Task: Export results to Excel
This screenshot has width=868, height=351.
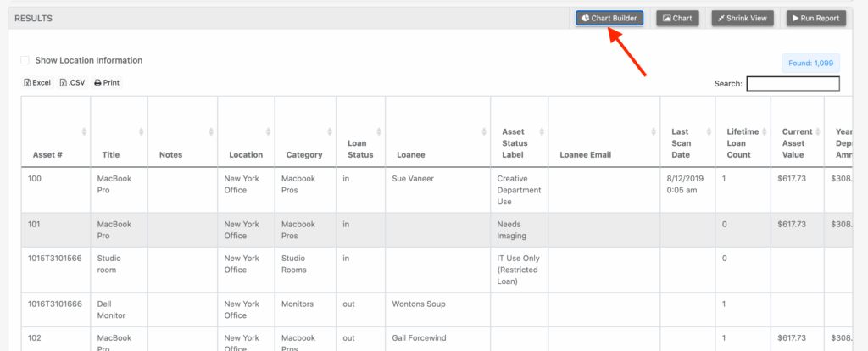Action: pos(37,83)
